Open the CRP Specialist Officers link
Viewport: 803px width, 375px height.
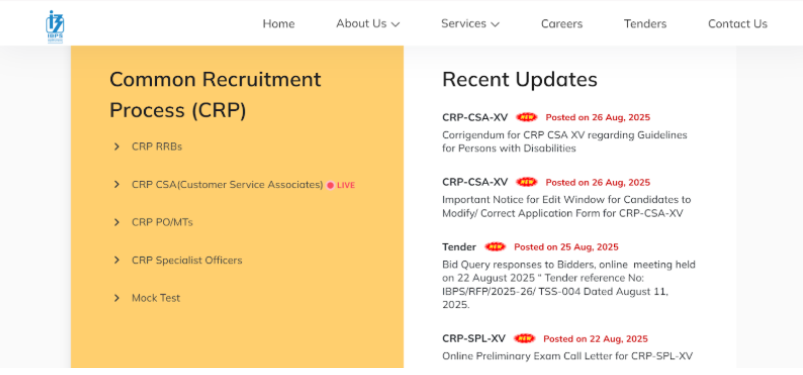tap(187, 260)
